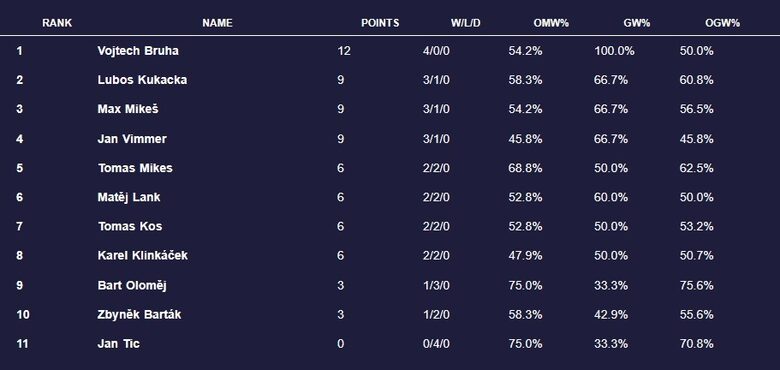Click the NAME column header
The width and height of the screenshot is (780, 370).
point(217,23)
